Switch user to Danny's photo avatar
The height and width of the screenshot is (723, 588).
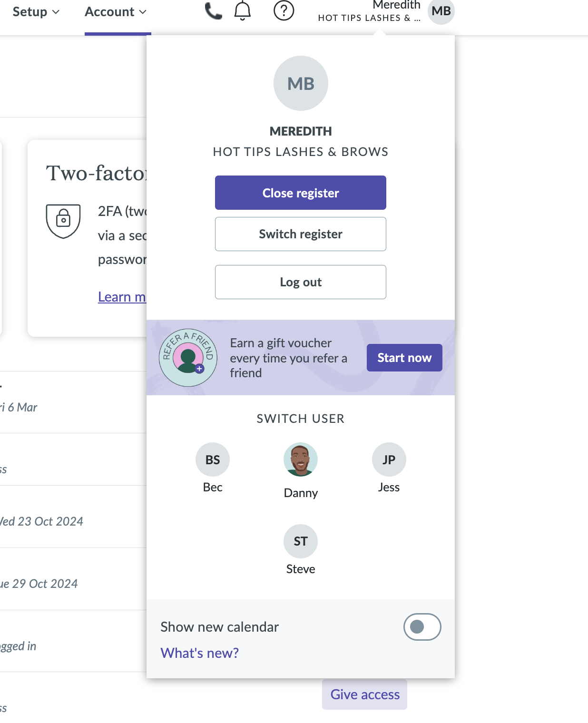tap(301, 459)
